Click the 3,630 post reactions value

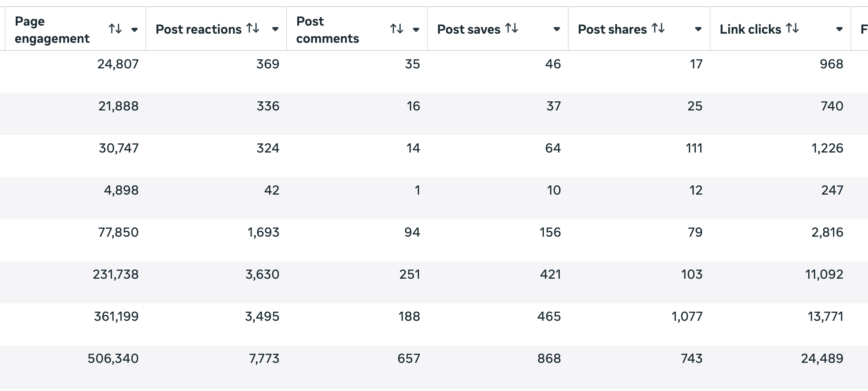point(262,274)
